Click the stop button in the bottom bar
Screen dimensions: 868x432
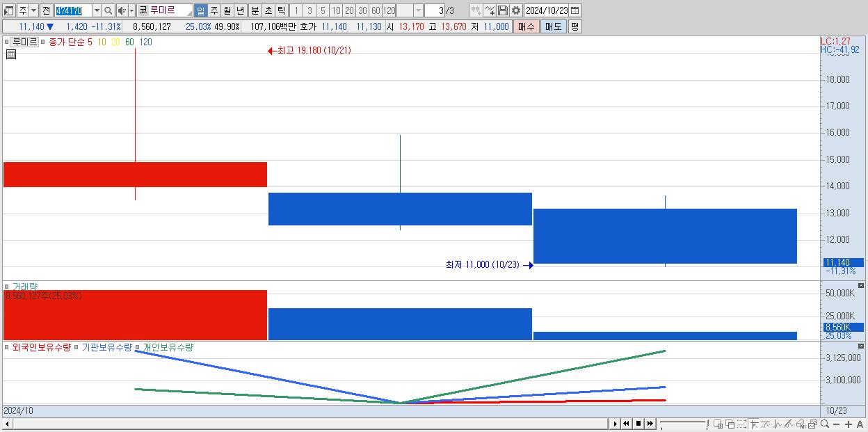point(638,424)
